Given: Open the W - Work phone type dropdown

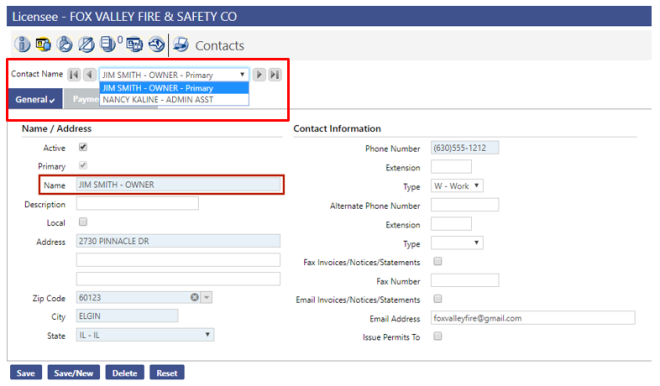Looking at the screenshot, I should point(457,186).
